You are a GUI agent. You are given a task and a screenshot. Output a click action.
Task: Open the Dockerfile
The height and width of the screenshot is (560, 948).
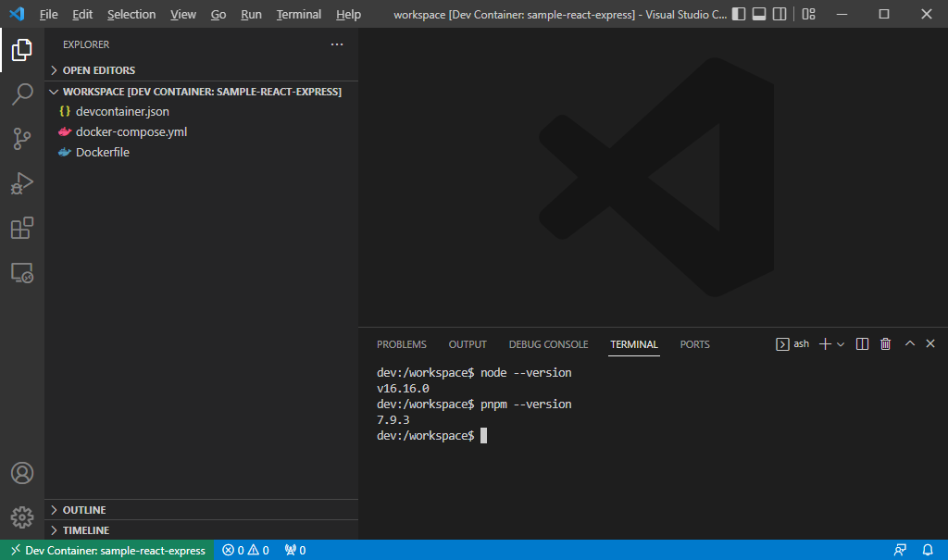click(201, 153)
